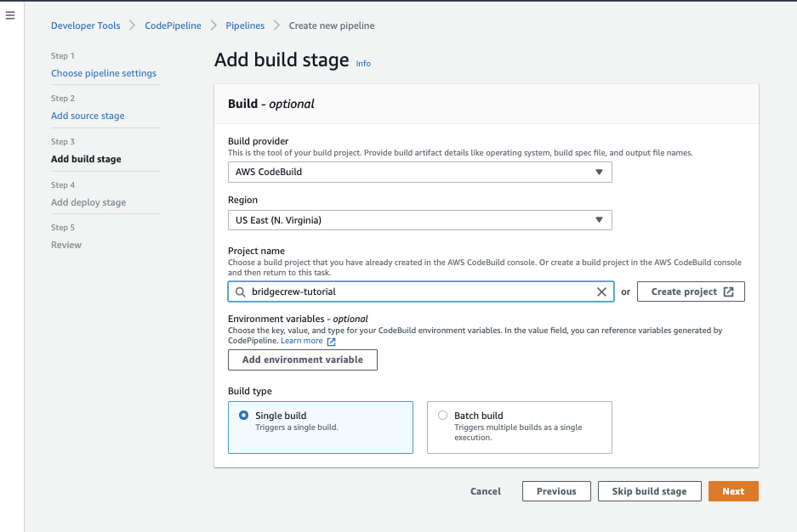The height and width of the screenshot is (532, 797).
Task: Select Step 3 Add build stage
Action: (86, 159)
